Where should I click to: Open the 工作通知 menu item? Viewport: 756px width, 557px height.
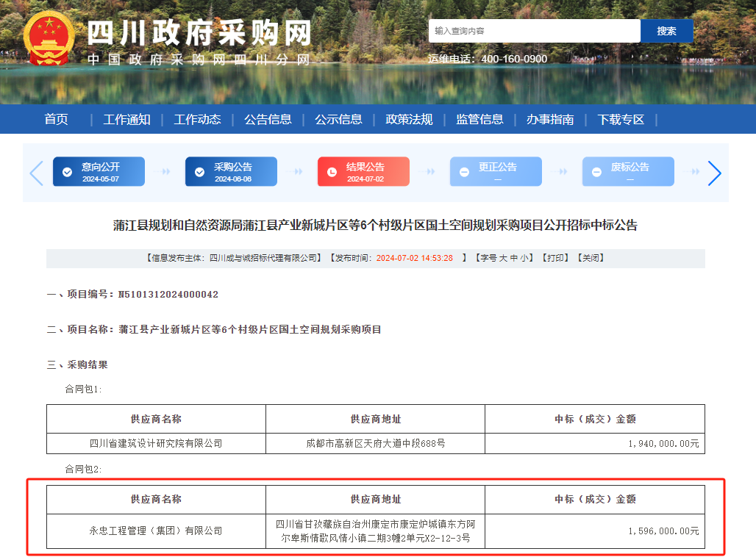coord(126,120)
